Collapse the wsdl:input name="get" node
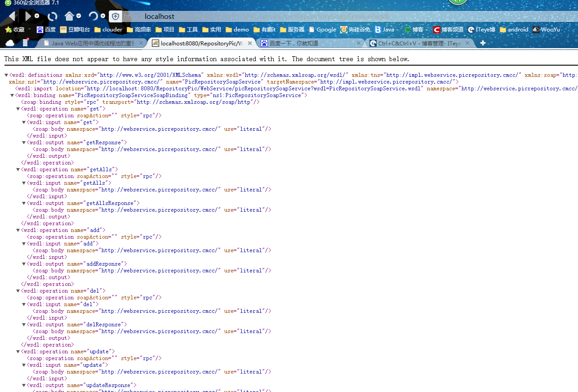578x392 pixels. pos(24,122)
